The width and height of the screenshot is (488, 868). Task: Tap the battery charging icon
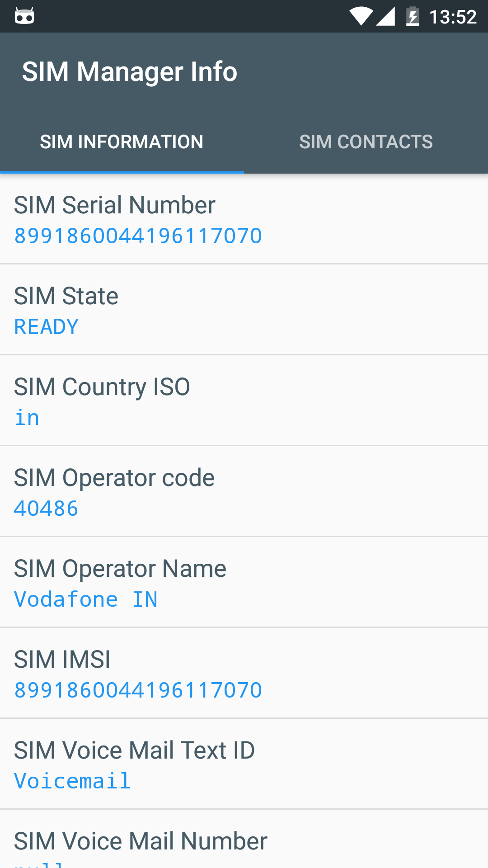click(x=413, y=17)
